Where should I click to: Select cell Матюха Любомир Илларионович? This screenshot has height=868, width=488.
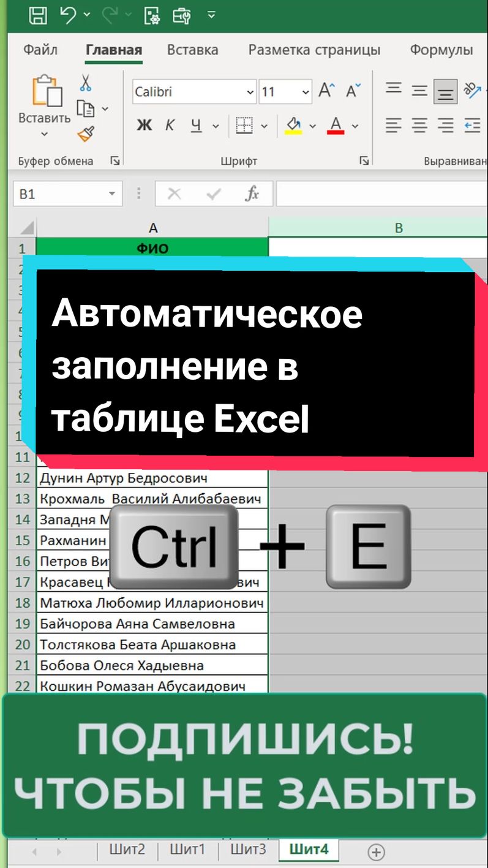pyautogui.click(x=152, y=603)
